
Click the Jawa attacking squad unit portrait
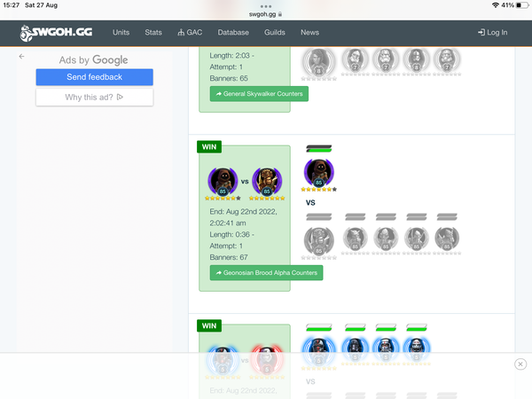[318, 173]
